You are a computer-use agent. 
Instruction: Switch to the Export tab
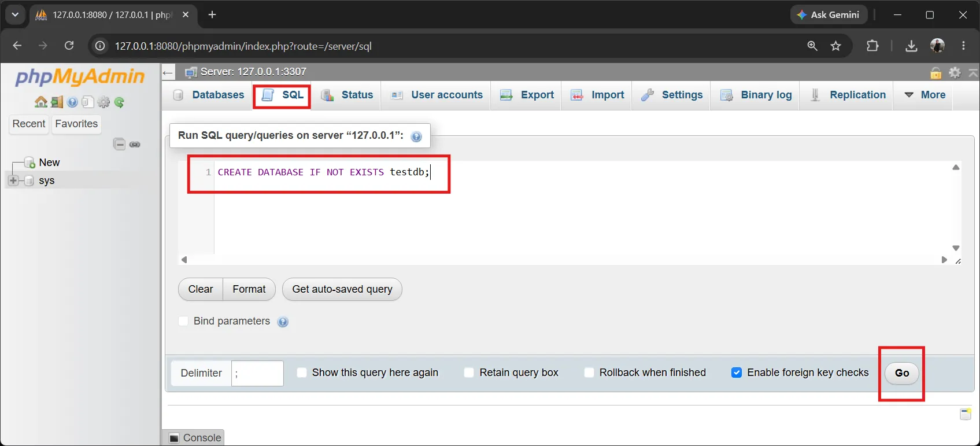527,95
